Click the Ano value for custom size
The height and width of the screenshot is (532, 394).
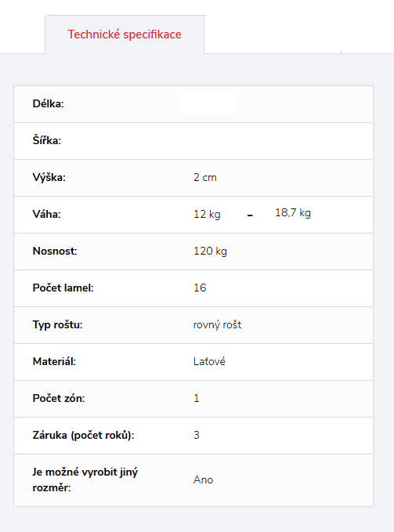(x=203, y=480)
